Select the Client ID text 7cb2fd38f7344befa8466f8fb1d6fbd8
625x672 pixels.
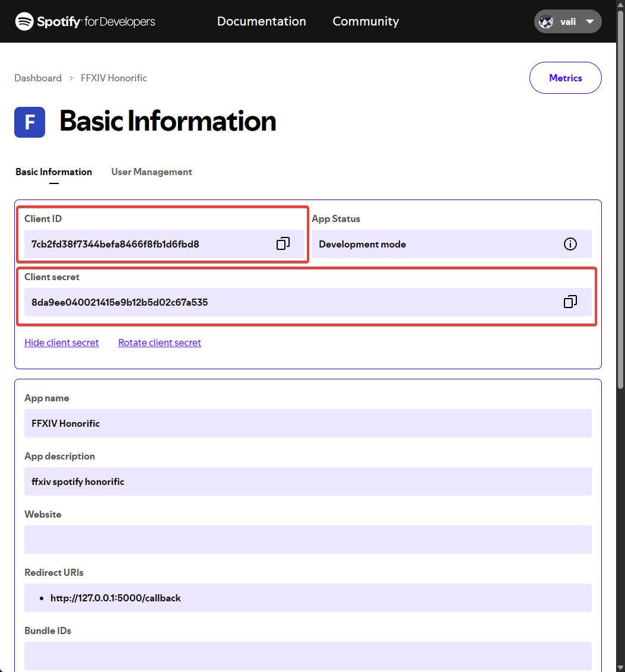pyautogui.click(x=115, y=245)
